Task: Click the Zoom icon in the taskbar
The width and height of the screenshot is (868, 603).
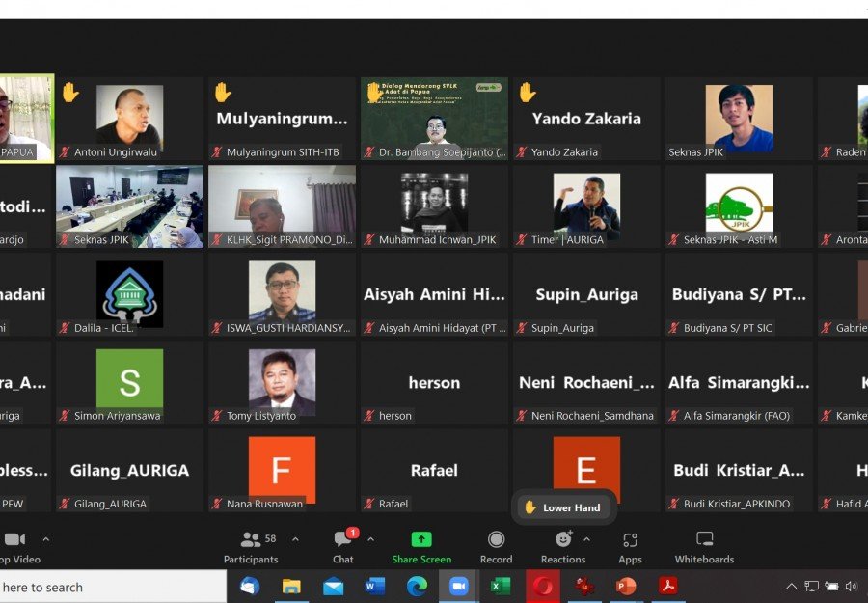Action: coord(458,587)
